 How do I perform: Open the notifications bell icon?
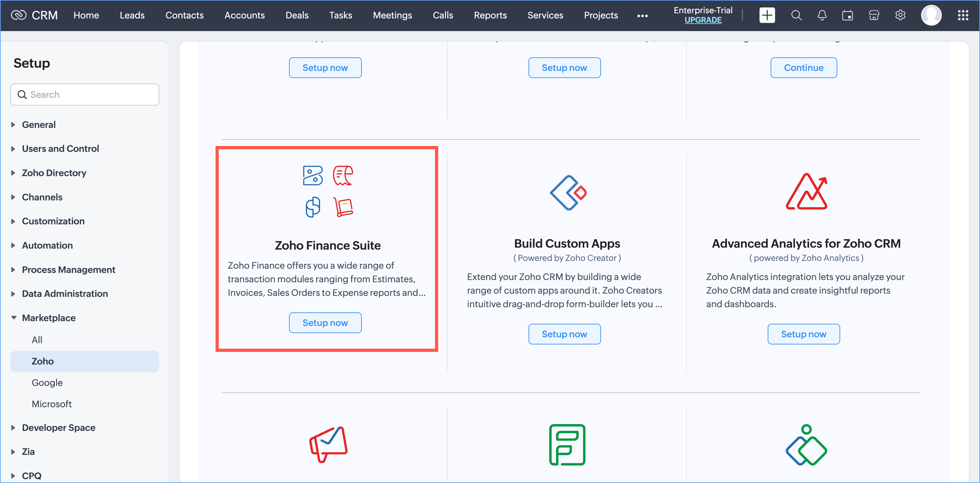point(822,15)
